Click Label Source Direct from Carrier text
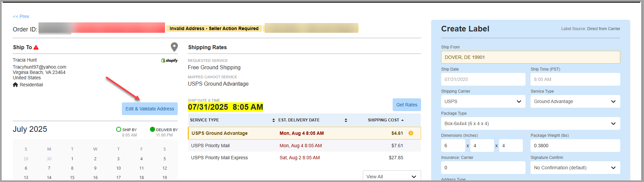Viewport: 644px width, 182px height. pos(591,29)
